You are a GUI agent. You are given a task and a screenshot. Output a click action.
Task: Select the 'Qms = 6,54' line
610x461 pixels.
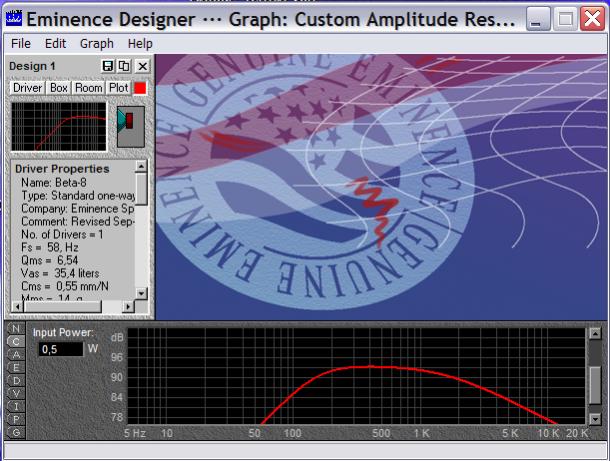[49, 260]
